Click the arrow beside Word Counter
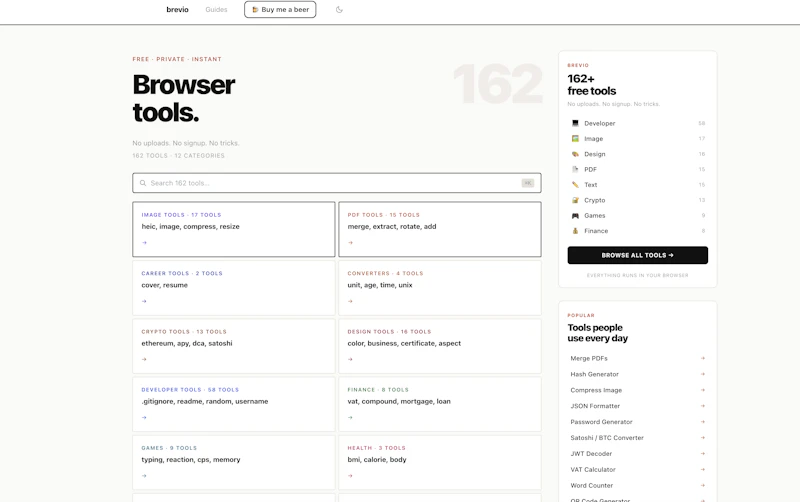Screen dimensions: 800x502 coord(703,485)
